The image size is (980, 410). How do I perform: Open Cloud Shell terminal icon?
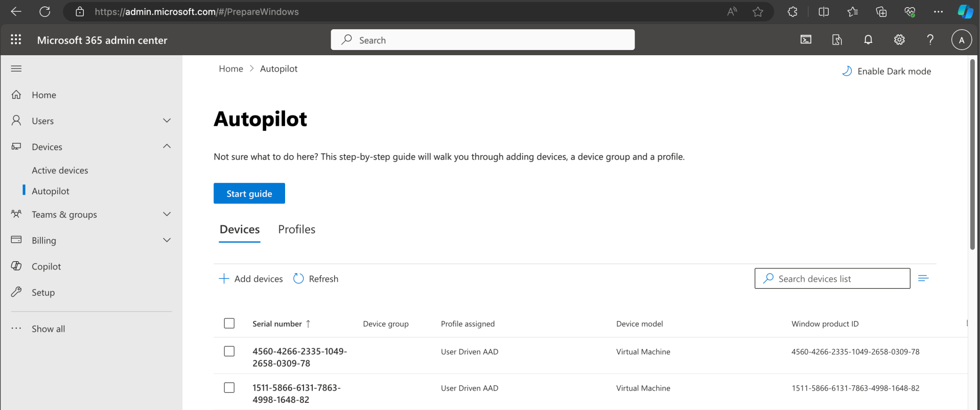click(x=806, y=40)
